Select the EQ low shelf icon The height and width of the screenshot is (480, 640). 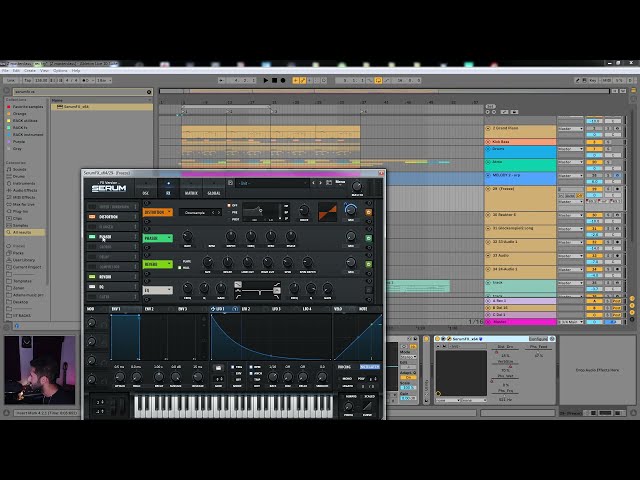click(x=238, y=284)
